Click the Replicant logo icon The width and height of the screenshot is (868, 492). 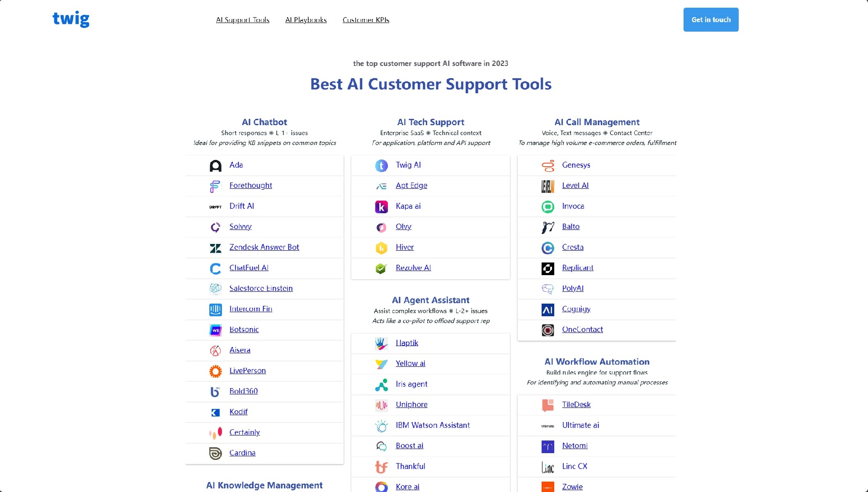point(548,268)
